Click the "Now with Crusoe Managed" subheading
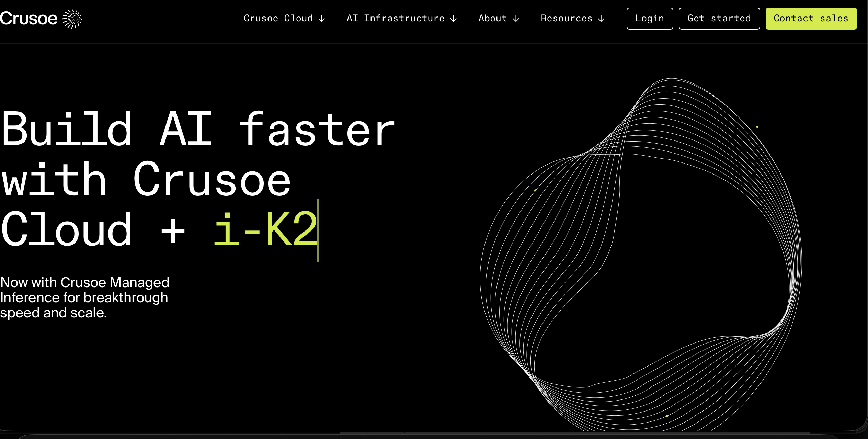This screenshot has width=868, height=439. point(85,282)
